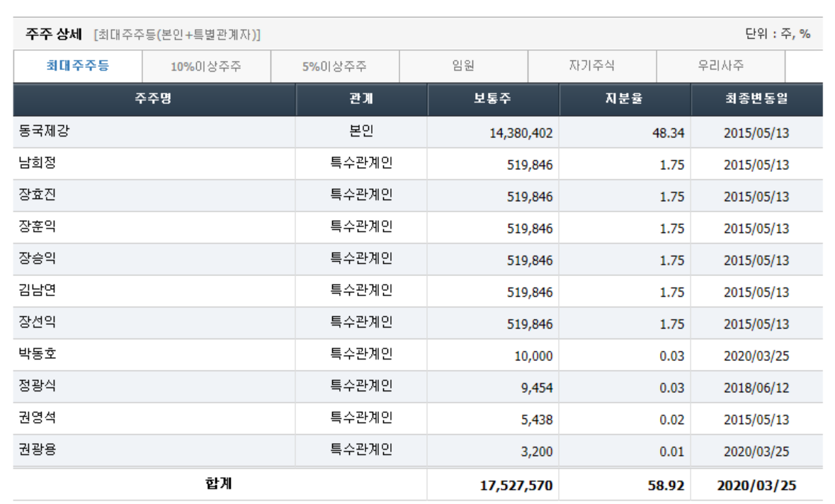Select shareholder name 장선익
This screenshot has height=504, width=835.
point(38,323)
